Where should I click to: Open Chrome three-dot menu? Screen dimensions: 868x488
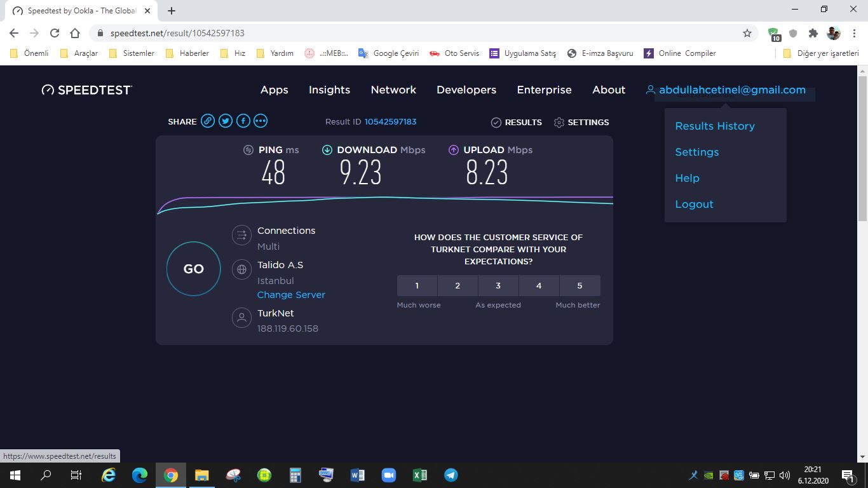(854, 33)
